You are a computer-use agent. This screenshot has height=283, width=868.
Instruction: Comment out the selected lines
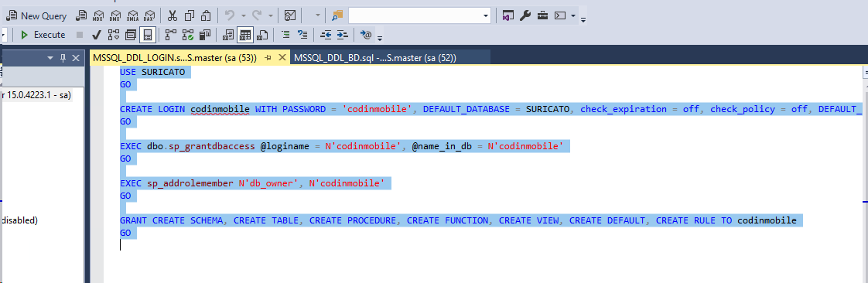click(285, 35)
